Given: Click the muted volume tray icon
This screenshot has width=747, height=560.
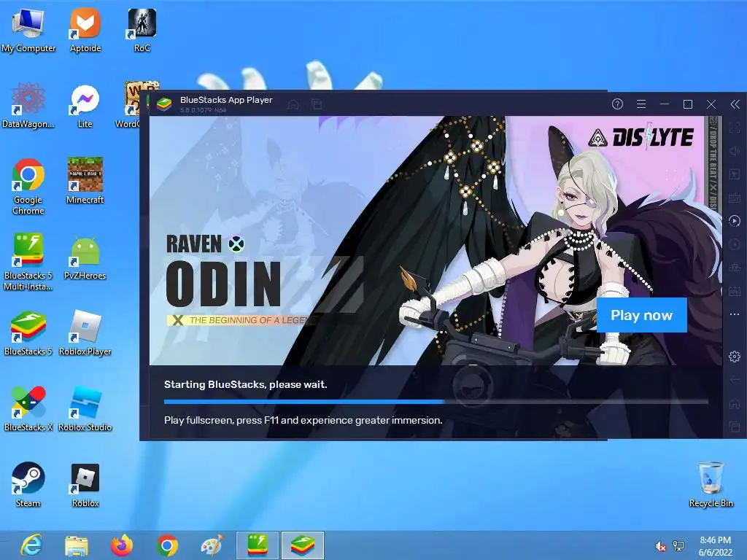Looking at the screenshot, I should click(661, 546).
